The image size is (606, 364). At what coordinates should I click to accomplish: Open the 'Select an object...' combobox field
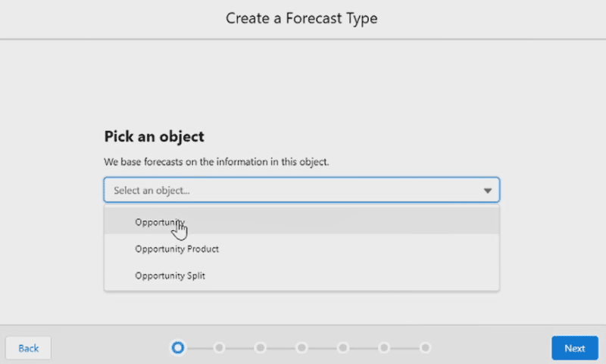click(301, 190)
